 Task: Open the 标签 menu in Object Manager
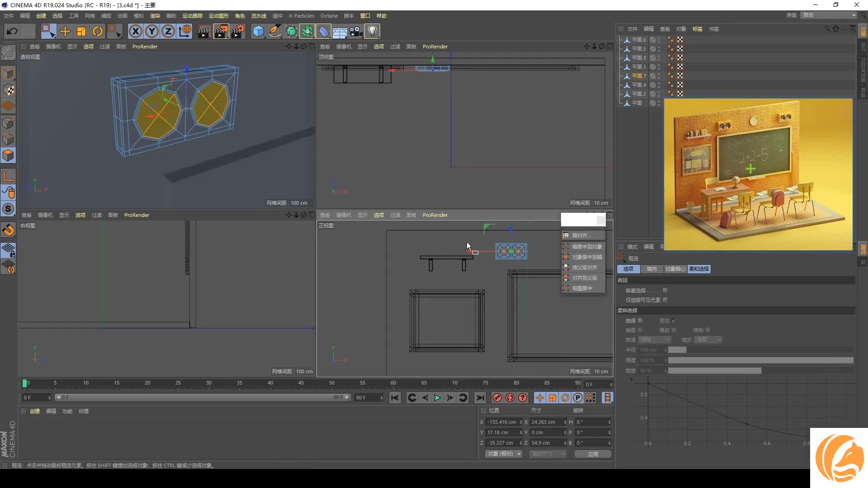click(698, 29)
